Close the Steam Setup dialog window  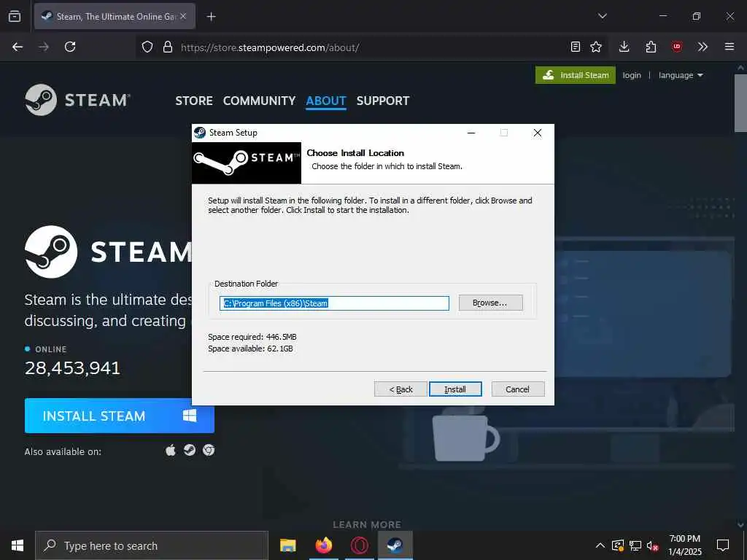click(x=538, y=133)
